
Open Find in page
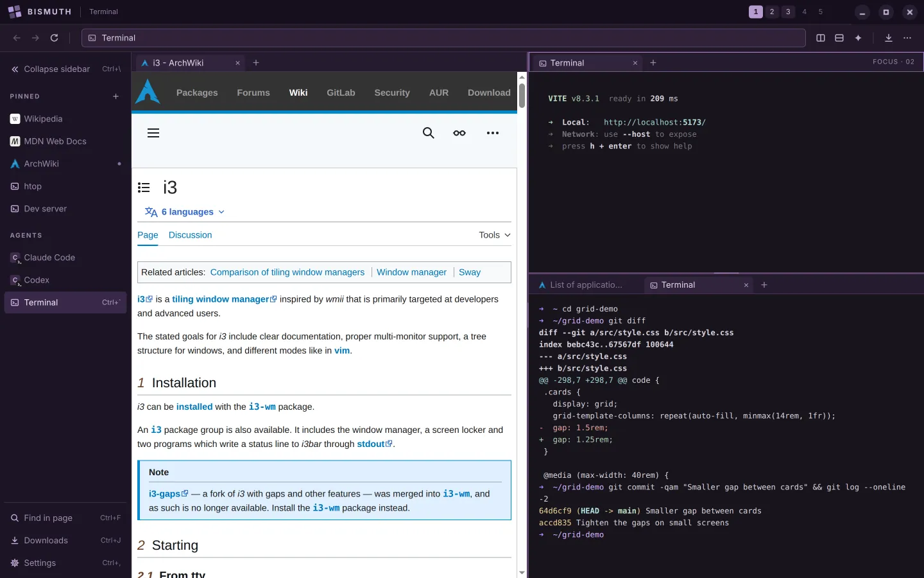(65, 518)
